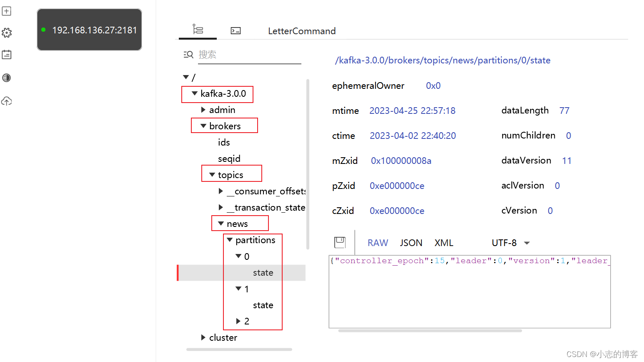Switch to the terminal console tab

tap(236, 31)
